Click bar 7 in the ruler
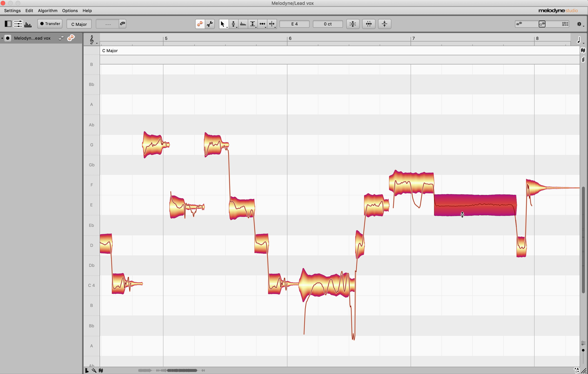588x374 pixels. point(414,38)
